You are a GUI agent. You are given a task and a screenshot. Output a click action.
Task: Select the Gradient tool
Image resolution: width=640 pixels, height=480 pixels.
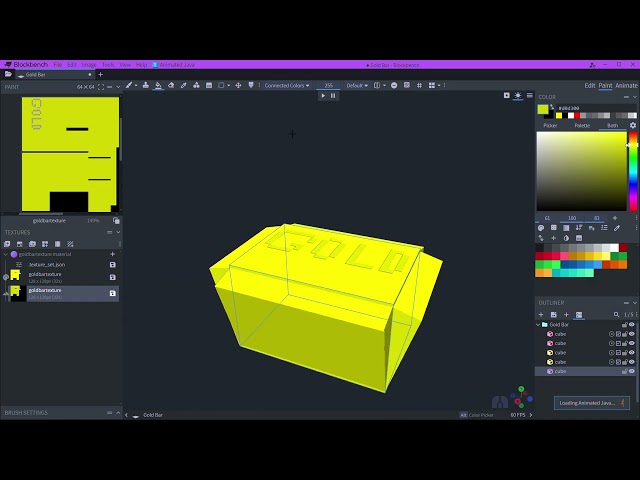[209, 85]
